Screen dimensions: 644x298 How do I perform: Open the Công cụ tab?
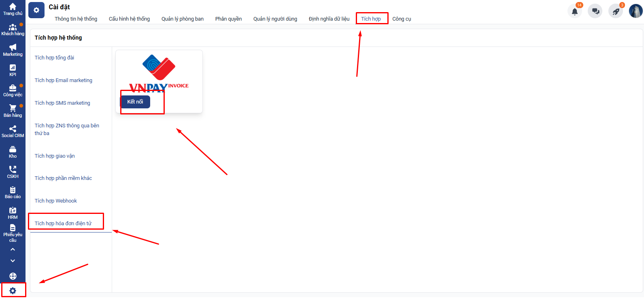click(402, 19)
